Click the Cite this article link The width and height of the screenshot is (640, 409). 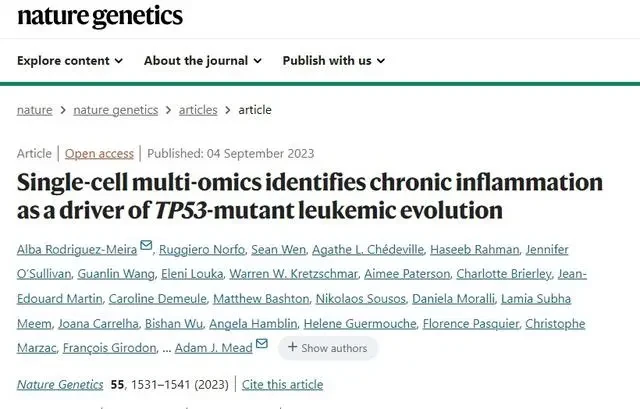click(282, 385)
